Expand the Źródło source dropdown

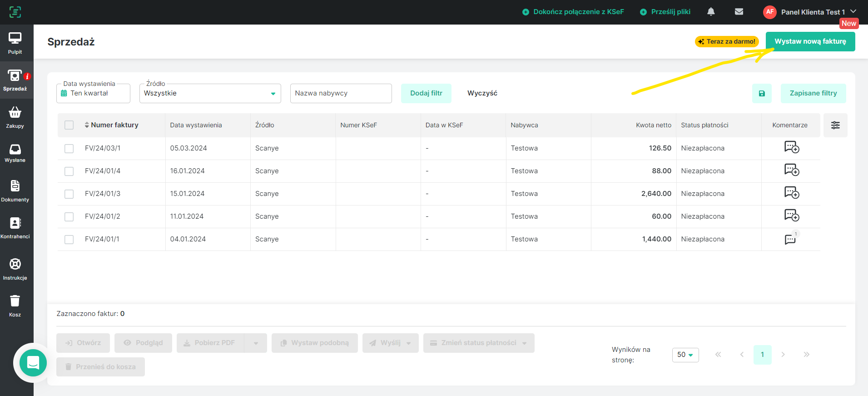[210, 94]
